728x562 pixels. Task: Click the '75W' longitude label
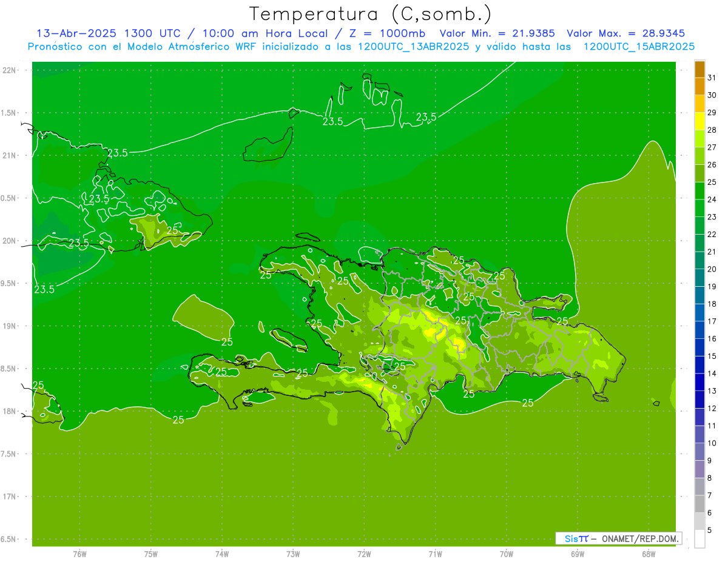pyautogui.click(x=151, y=554)
